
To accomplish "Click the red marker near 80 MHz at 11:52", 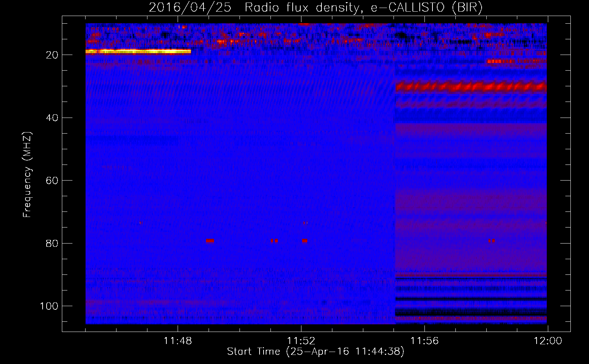I will click(305, 241).
